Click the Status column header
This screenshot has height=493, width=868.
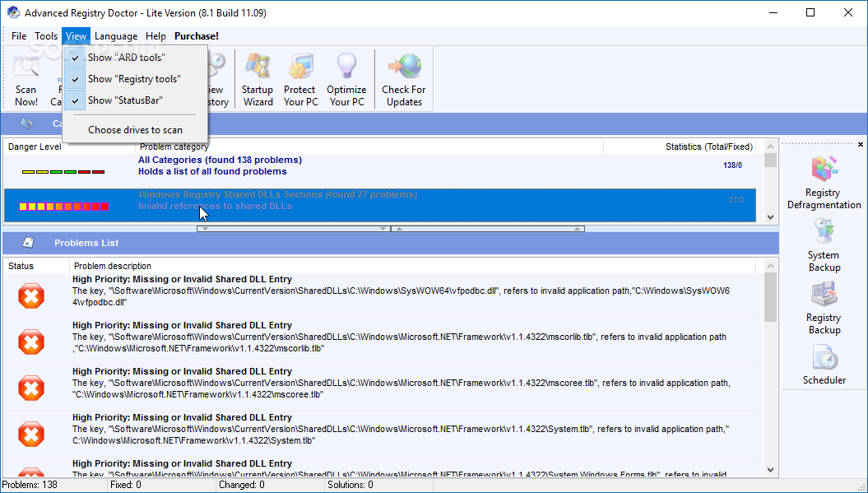36,266
